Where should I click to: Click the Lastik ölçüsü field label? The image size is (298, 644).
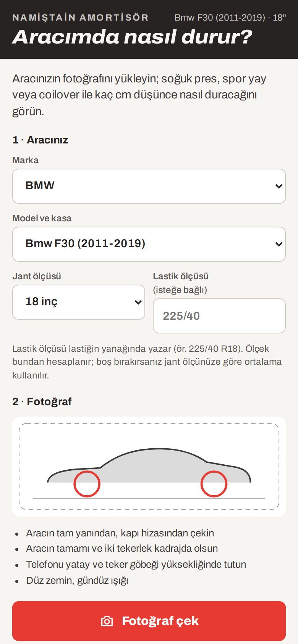tap(181, 276)
